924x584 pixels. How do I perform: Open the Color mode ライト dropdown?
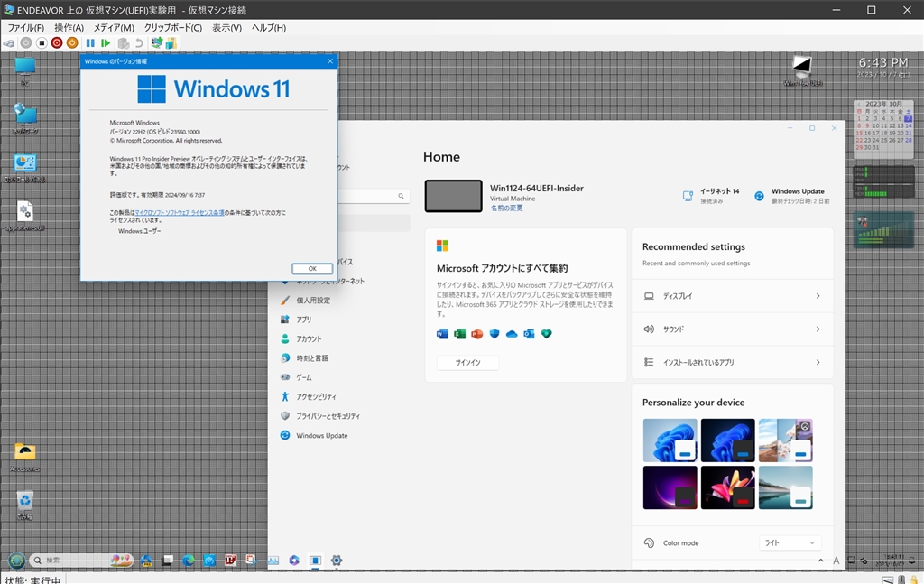click(790, 542)
